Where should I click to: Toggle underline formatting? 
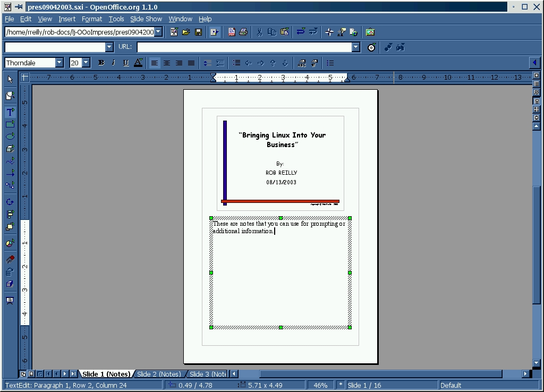(x=126, y=63)
